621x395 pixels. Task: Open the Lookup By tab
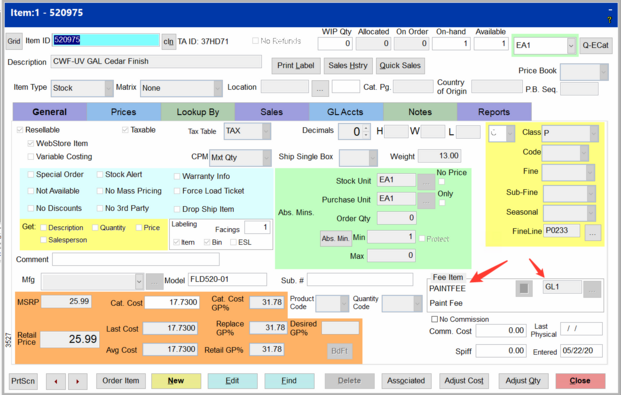click(198, 112)
